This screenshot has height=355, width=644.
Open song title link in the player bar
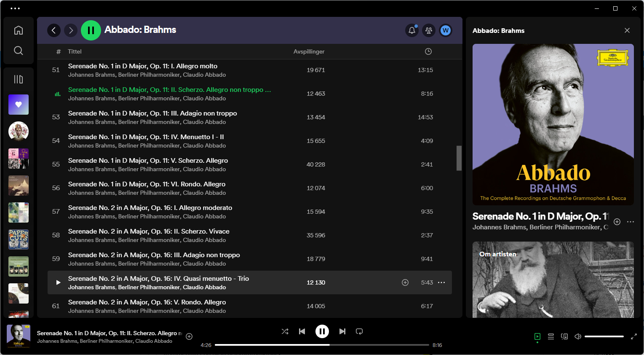pyautogui.click(x=109, y=333)
